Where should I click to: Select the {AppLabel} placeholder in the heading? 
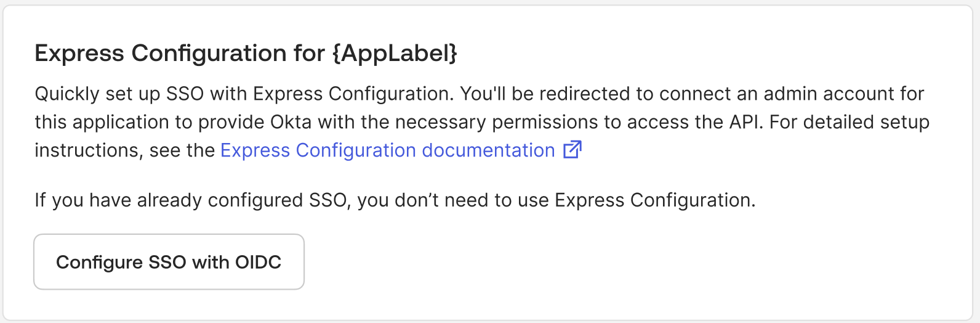395,54
